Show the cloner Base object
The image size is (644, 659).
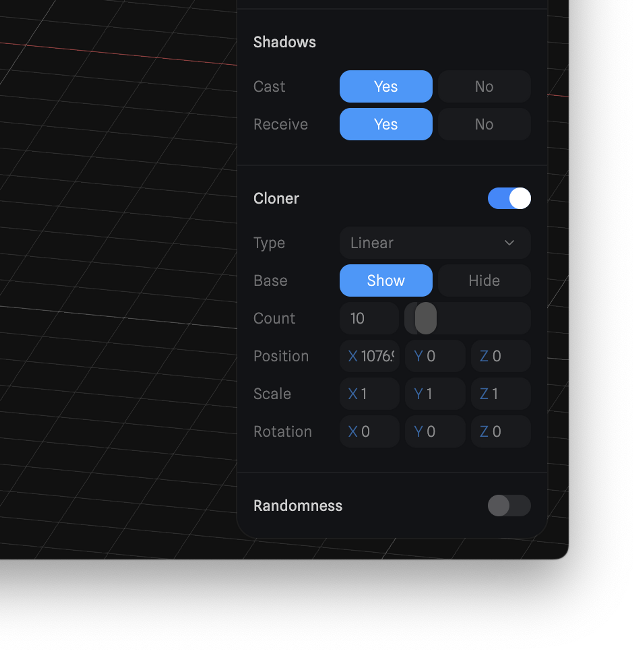pos(385,281)
